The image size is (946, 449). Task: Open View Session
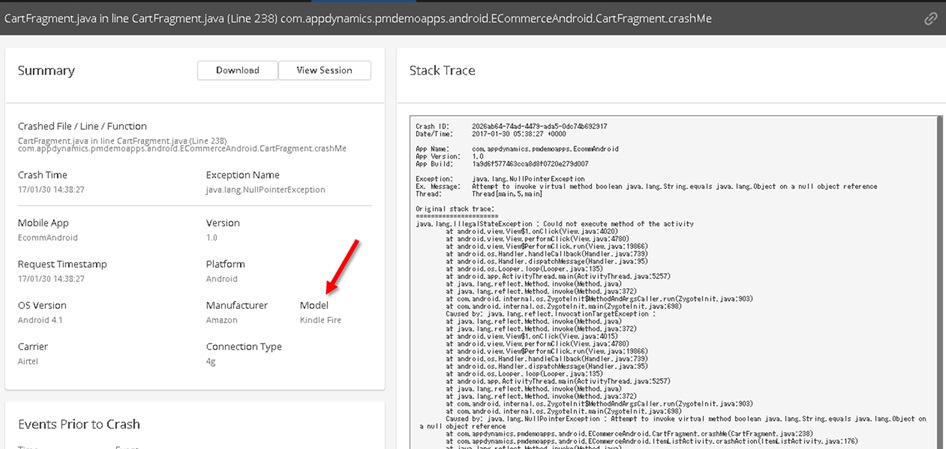(323, 71)
